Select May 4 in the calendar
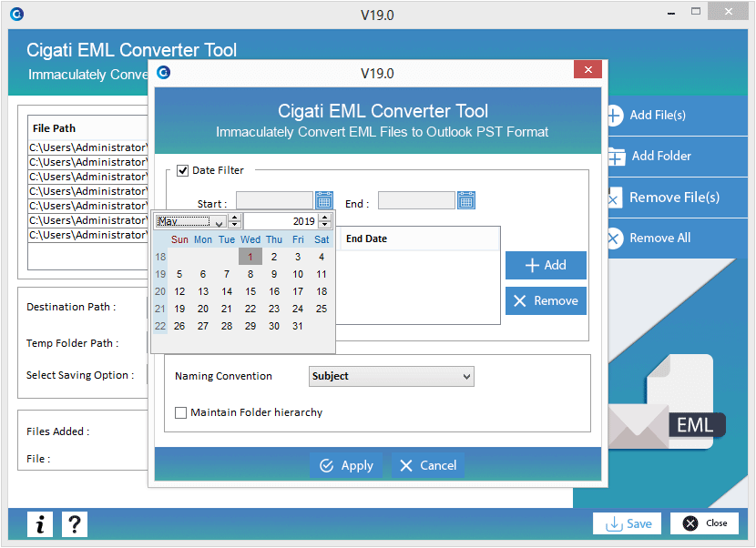The height and width of the screenshot is (548, 756). click(x=322, y=257)
